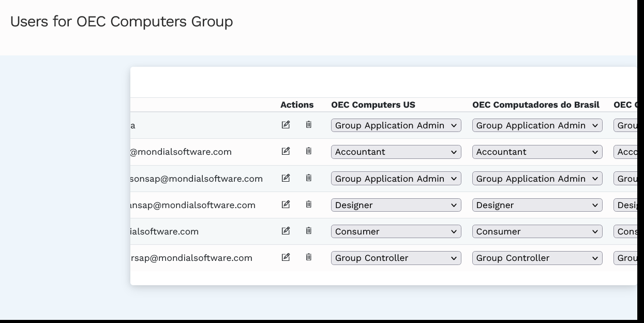Viewport: 644px width, 323px height.
Task: Edit user sonsap@mondialsoftware.com
Action: tap(286, 178)
